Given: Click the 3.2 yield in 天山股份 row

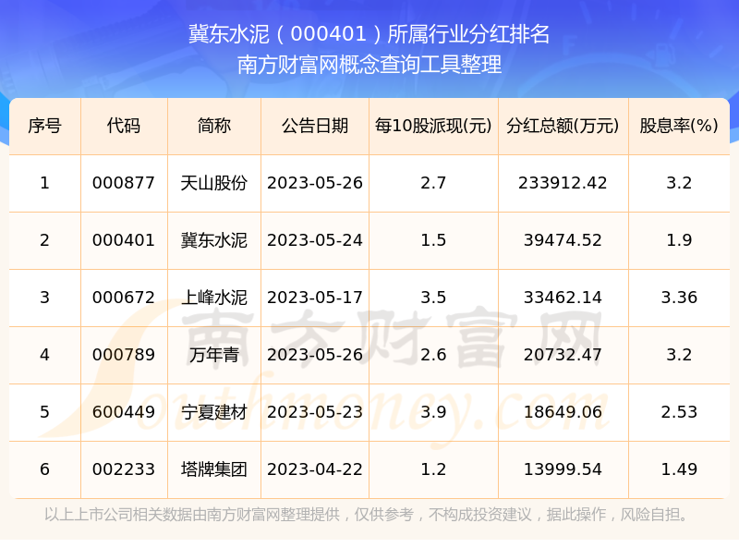Looking at the screenshot, I should [679, 183].
